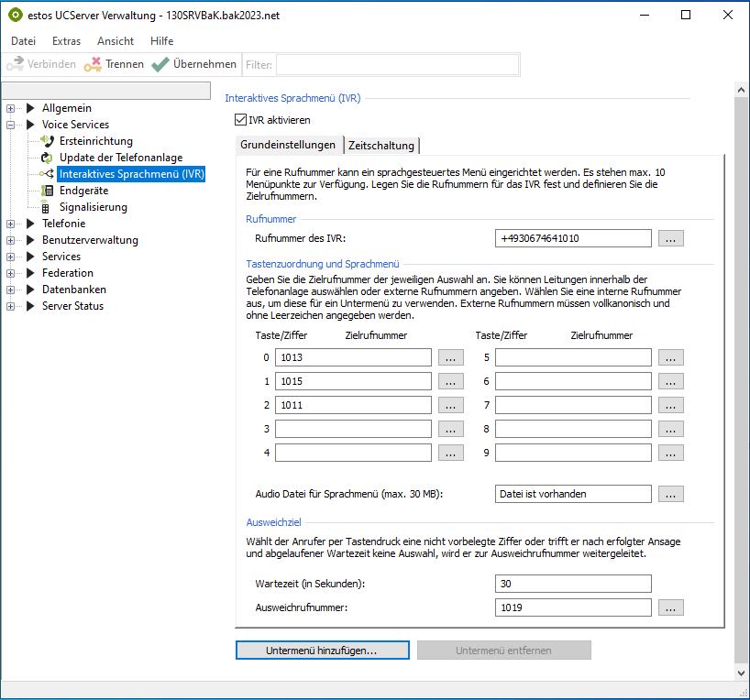The image size is (750, 700).
Task: Toggle the IVR aktivieren checkbox
Action: pyautogui.click(x=241, y=120)
